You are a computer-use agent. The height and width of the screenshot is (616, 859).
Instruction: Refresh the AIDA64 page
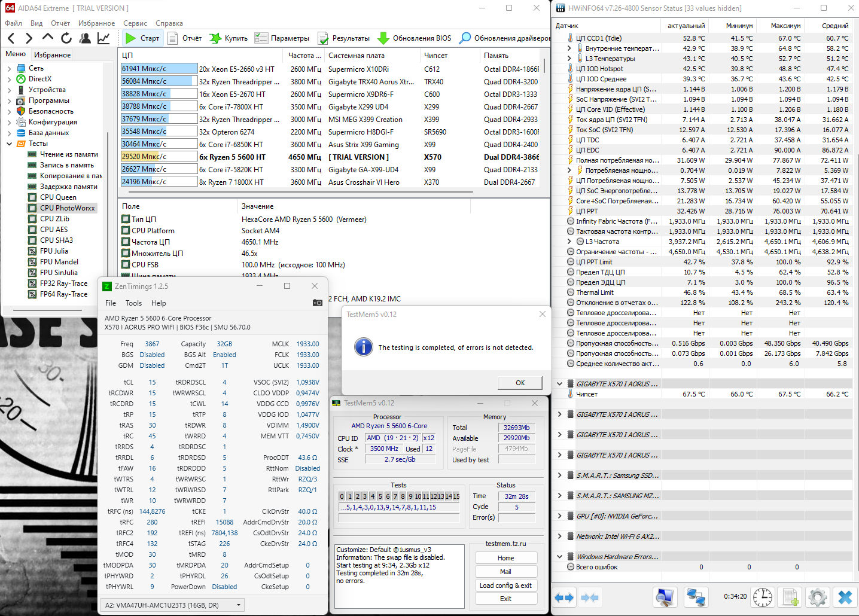66,38
